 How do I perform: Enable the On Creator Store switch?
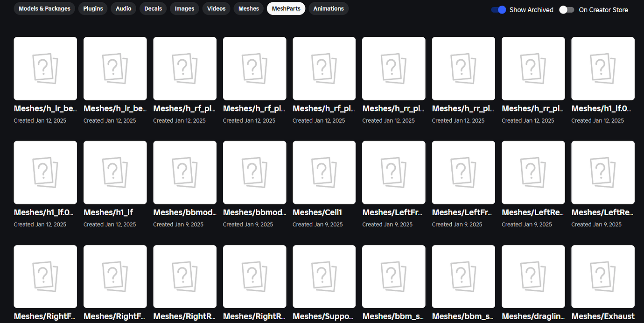tap(567, 10)
